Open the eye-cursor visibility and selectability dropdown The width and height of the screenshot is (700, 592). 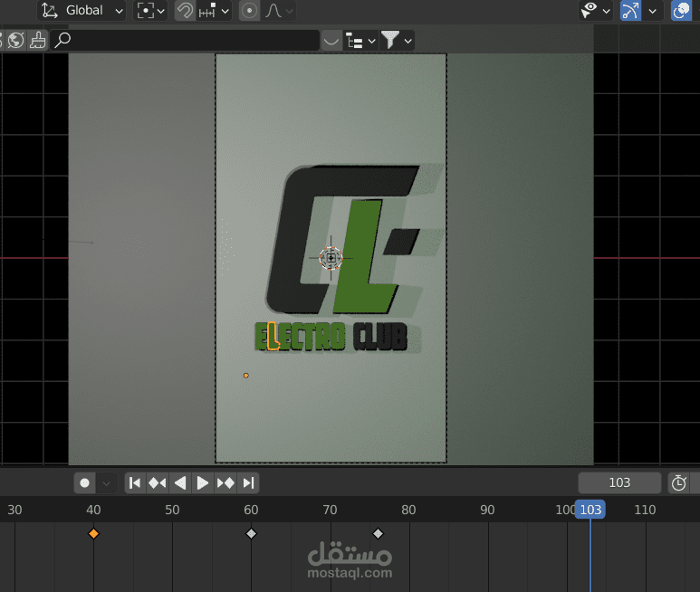tap(595, 10)
